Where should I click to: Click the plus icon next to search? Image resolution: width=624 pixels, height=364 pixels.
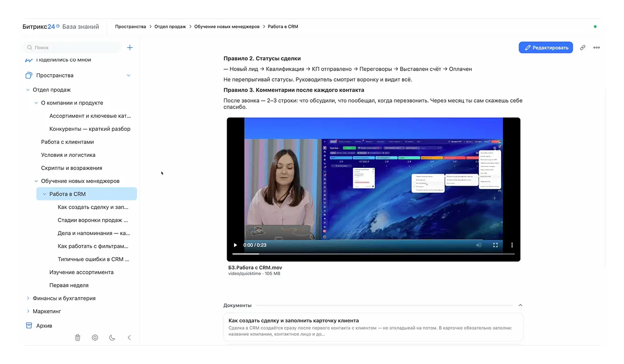click(x=130, y=47)
